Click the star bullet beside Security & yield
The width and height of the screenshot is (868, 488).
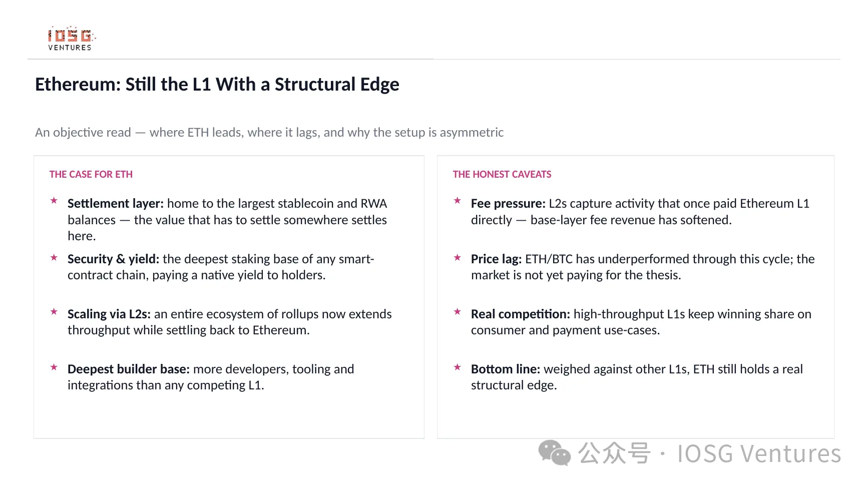[54, 257]
